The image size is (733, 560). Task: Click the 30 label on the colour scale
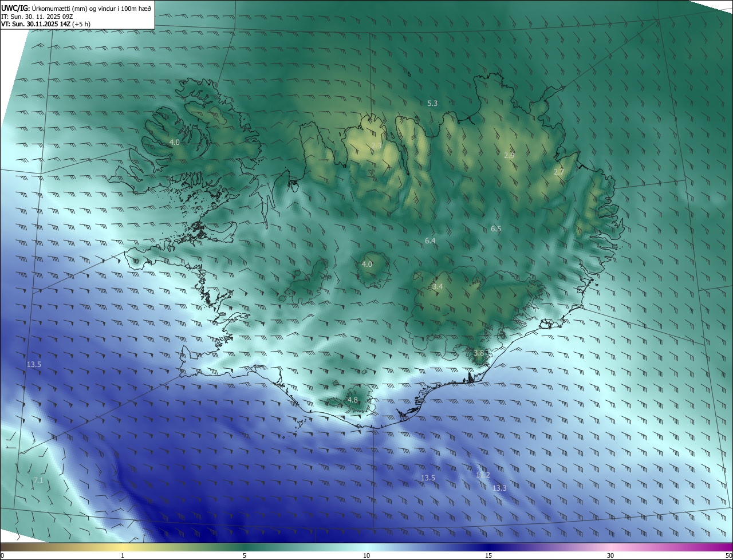point(610,555)
